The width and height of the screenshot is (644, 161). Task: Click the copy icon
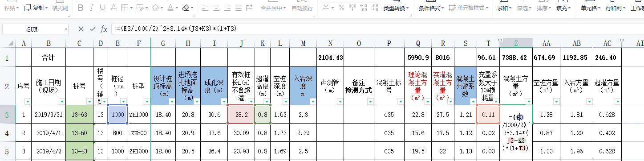[27, 8]
